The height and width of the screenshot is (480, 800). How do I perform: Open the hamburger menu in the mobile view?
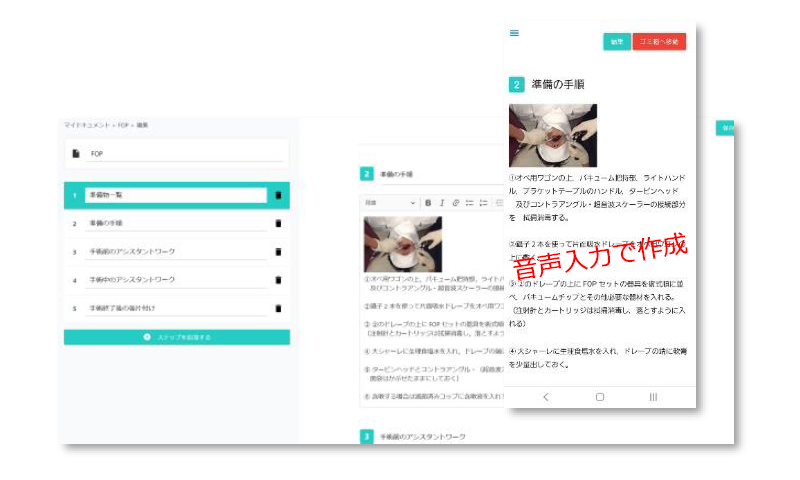[x=514, y=33]
